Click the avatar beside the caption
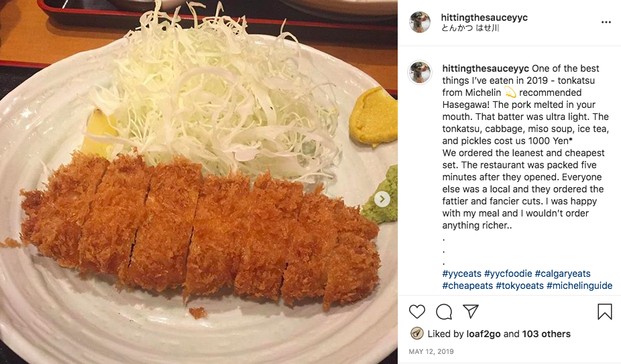 pos(420,72)
